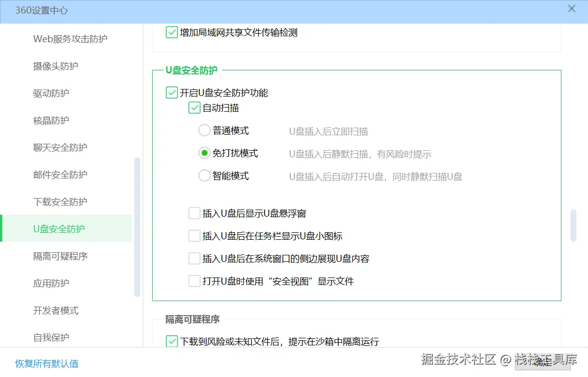
Task: Check 插入U盘后在任务栏显示U盘小图标
Action: (194, 236)
